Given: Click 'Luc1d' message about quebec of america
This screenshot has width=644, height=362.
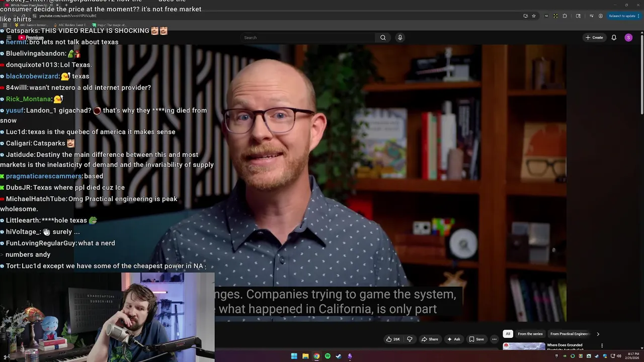Looking at the screenshot, I should click(x=88, y=132).
